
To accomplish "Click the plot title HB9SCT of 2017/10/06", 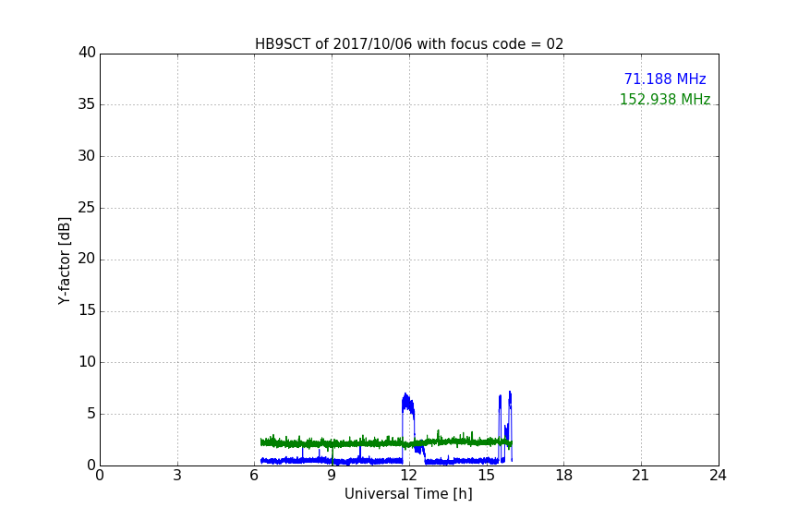I will (x=409, y=44).
